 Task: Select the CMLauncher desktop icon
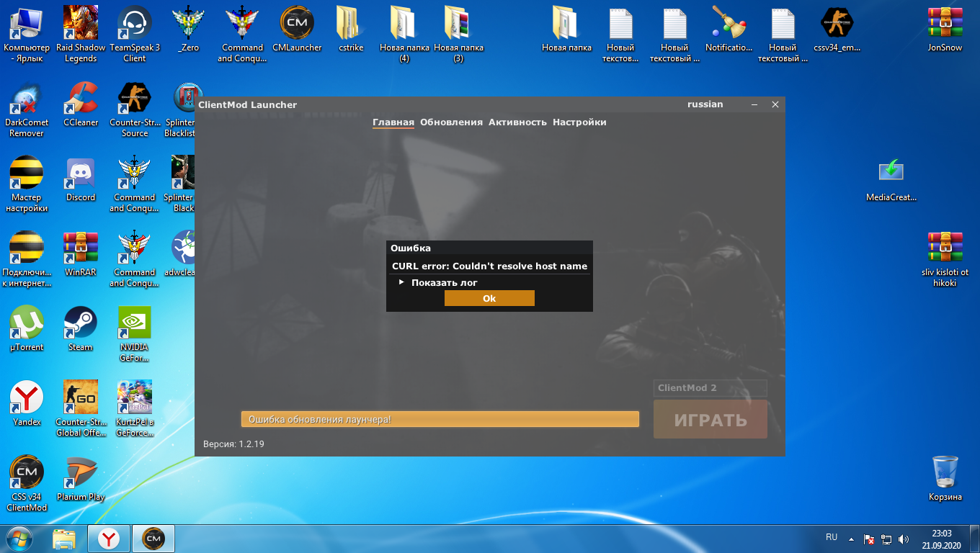(x=297, y=30)
